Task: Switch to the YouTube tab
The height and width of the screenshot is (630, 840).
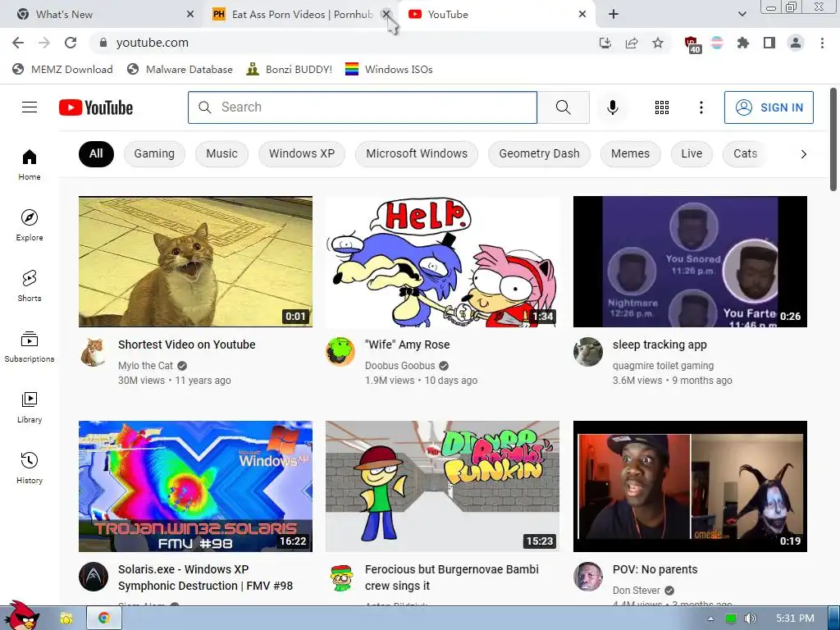Action: tap(493, 15)
